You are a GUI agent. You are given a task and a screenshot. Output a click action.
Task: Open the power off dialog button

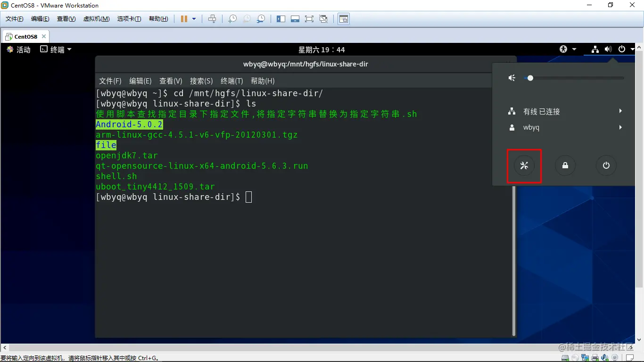[606, 165]
